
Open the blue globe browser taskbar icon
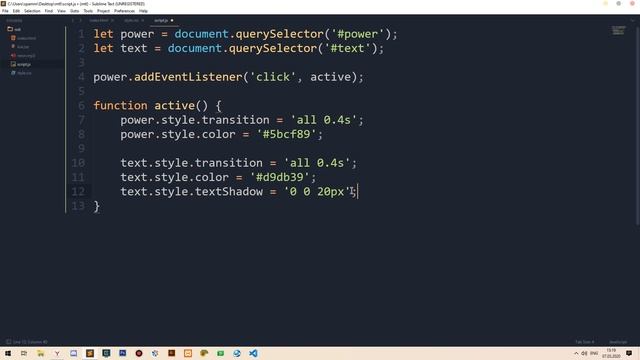click(x=237, y=353)
